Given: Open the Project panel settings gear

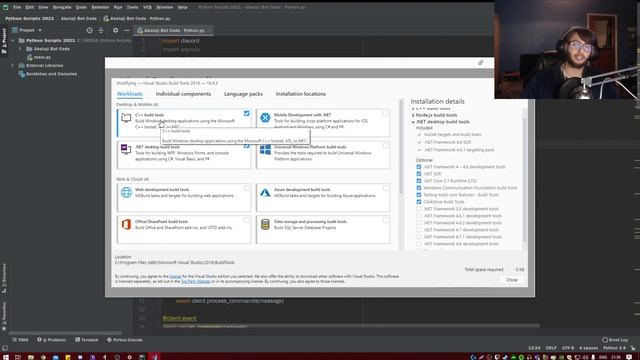Looking at the screenshot, I should [x=116, y=30].
